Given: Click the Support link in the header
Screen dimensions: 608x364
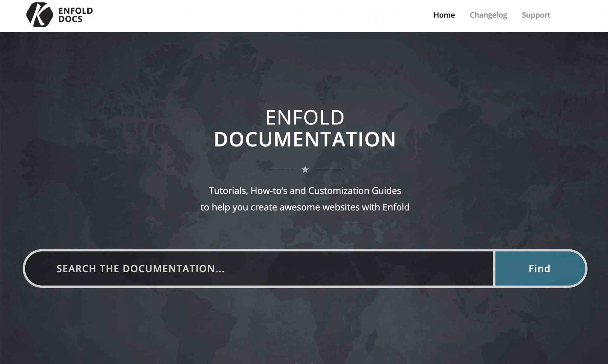Looking at the screenshot, I should [x=536, y=15].
